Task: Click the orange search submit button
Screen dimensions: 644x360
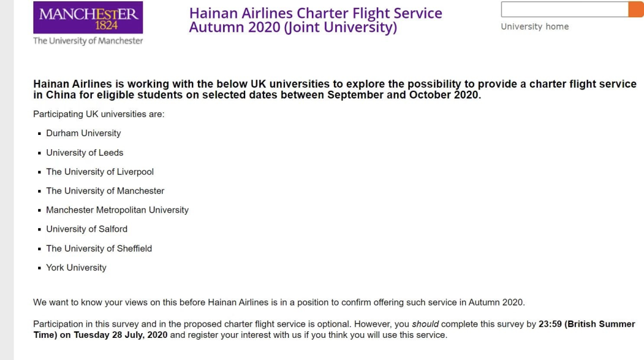Action: tap(636, 9)
